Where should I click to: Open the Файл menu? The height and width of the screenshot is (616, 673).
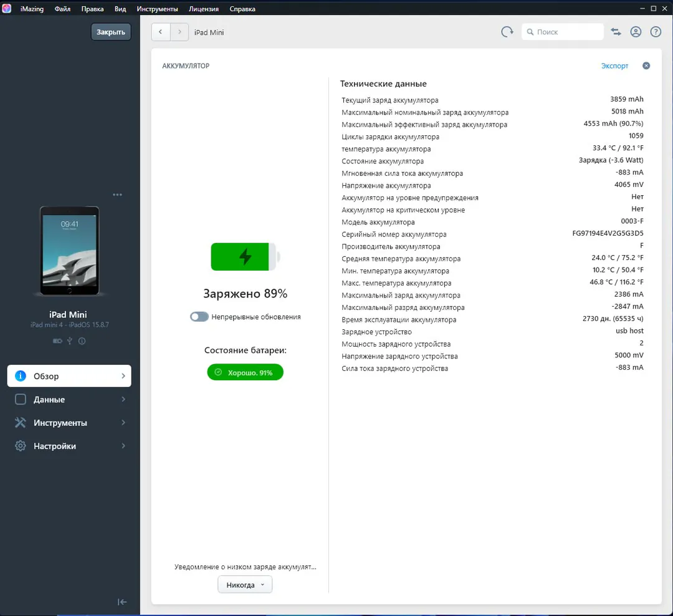coord(62,9)
